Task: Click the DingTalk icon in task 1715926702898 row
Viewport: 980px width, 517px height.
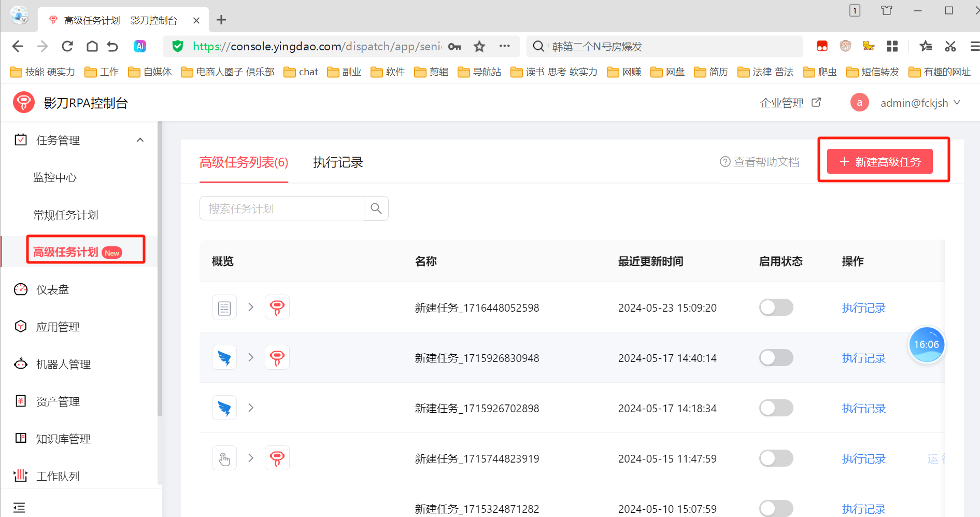Action: pyautogui.click(x=224, y=408)
